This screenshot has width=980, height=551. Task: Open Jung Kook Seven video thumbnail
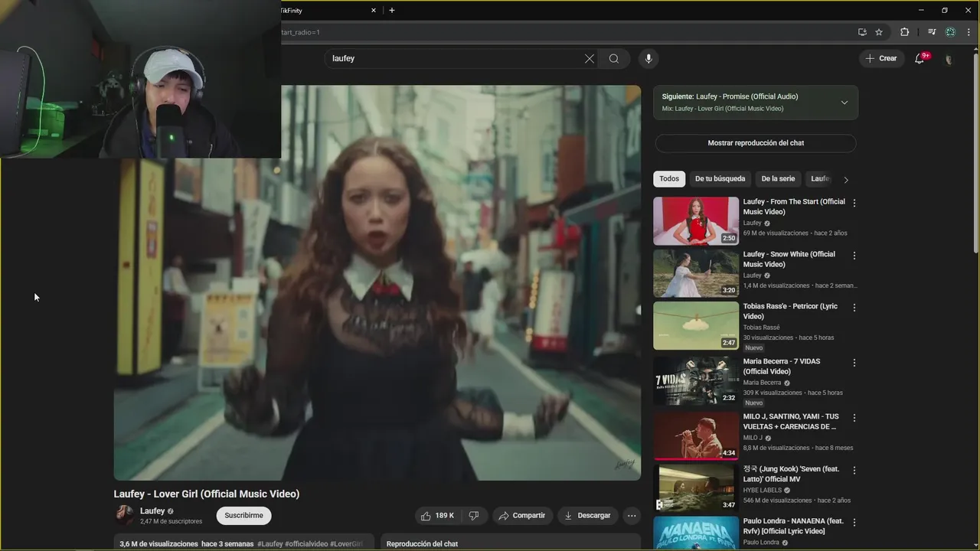click(x=696, y=487)
